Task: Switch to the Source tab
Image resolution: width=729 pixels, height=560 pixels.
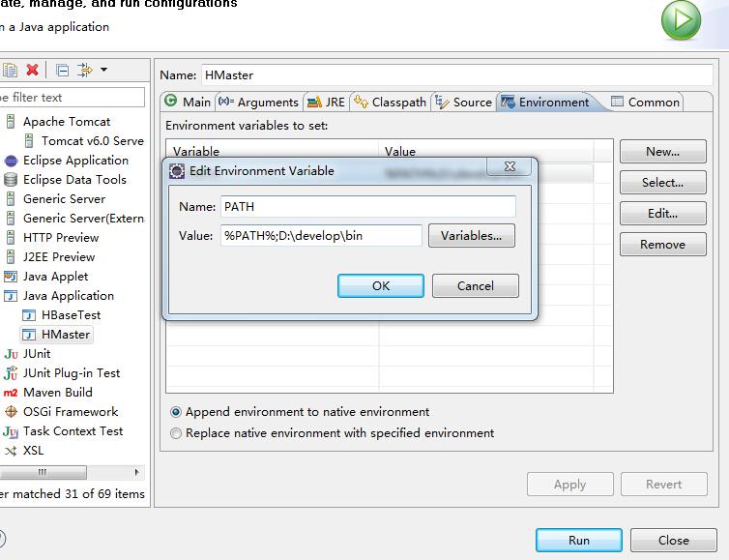Action: [x=463, y=102]
